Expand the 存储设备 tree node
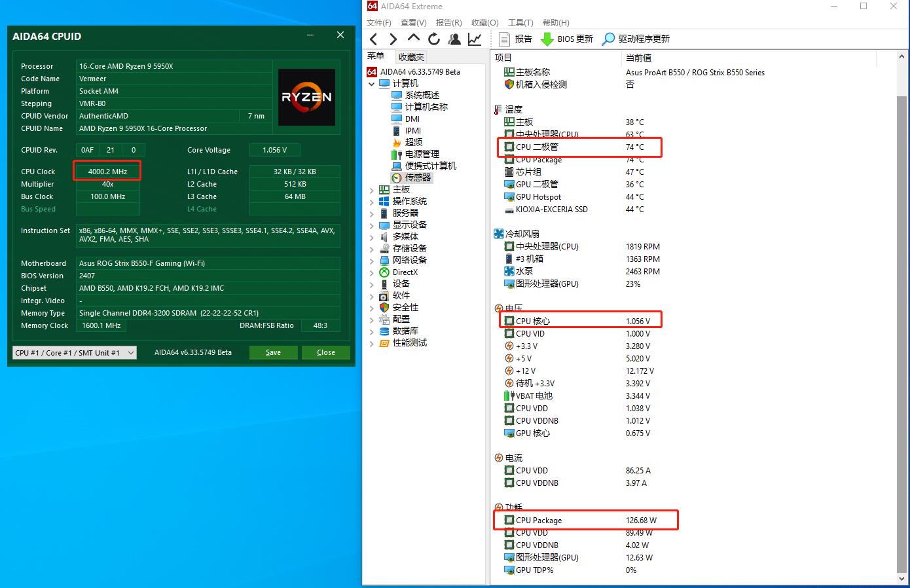Screen dimensions: 910x588 372,249
